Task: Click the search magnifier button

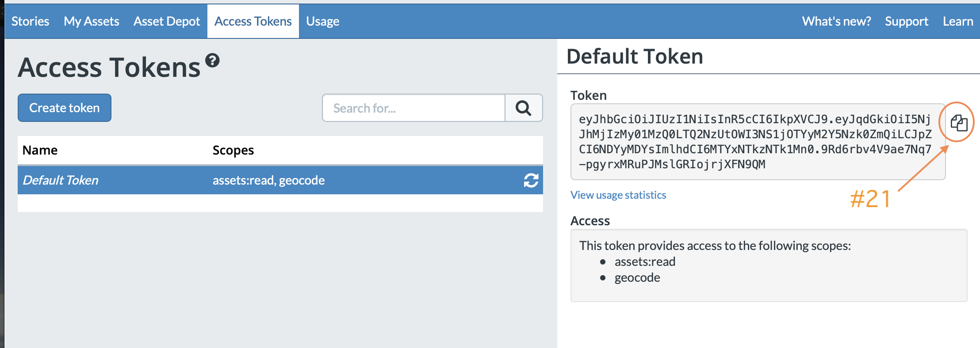Action: pyautogui.click(x=524, y=108)
